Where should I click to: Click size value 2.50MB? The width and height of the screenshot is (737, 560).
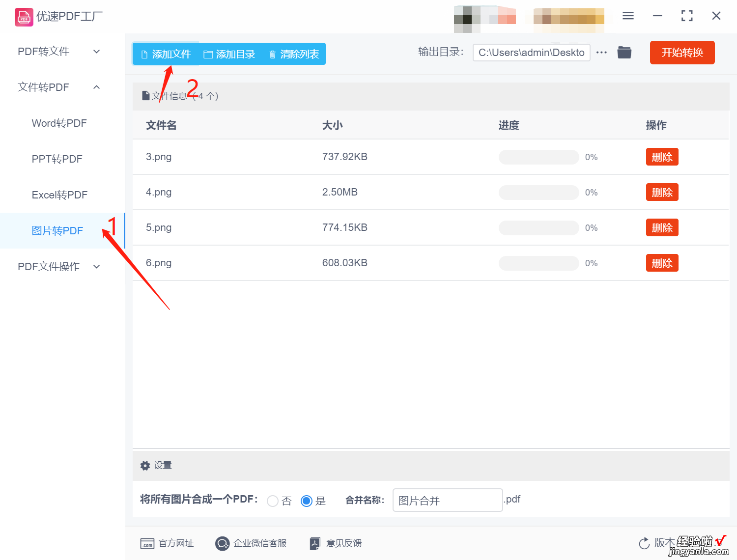340,192
